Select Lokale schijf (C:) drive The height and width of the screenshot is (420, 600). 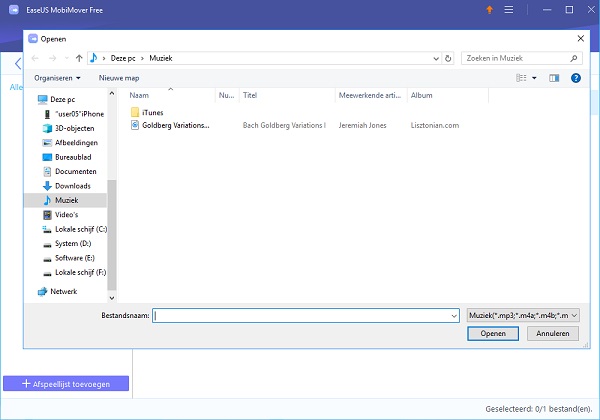coord(80,229)
